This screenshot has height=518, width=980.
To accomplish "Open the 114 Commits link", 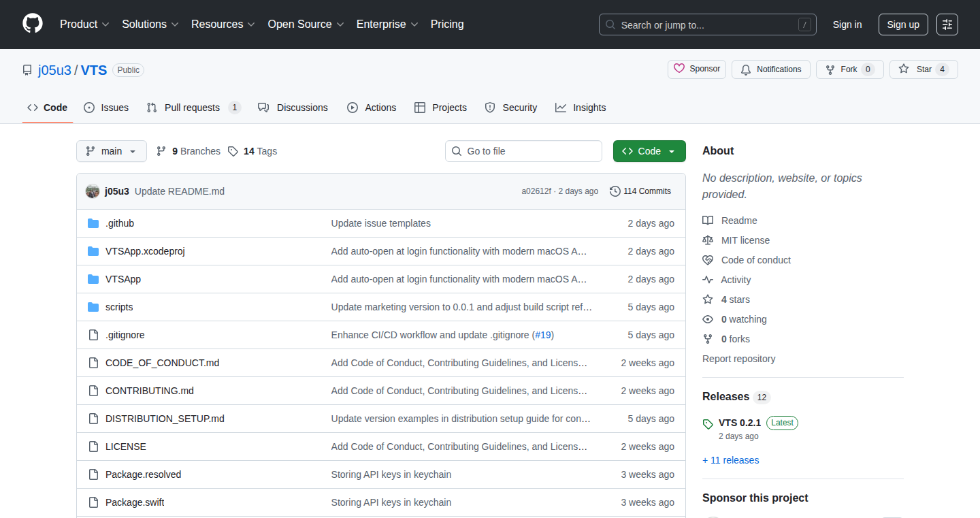I will tap(640, 191).
